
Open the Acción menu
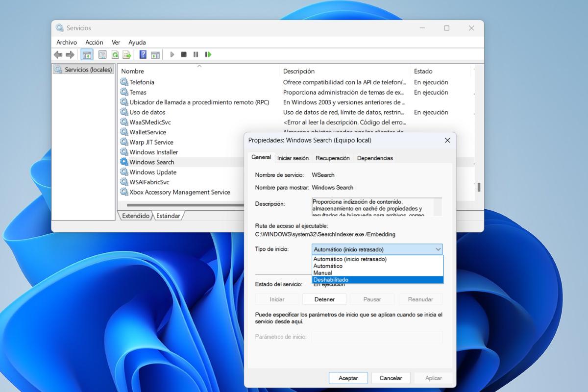[94, 42]
